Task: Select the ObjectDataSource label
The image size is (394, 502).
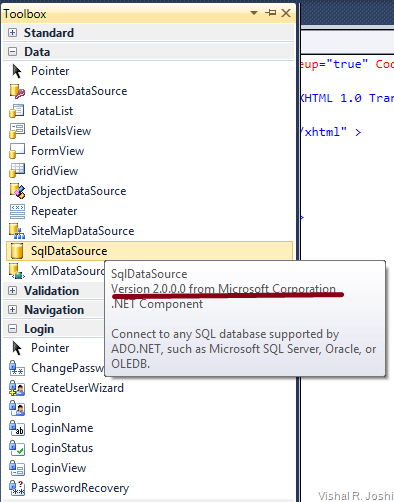Action: [x=79, y=191]
